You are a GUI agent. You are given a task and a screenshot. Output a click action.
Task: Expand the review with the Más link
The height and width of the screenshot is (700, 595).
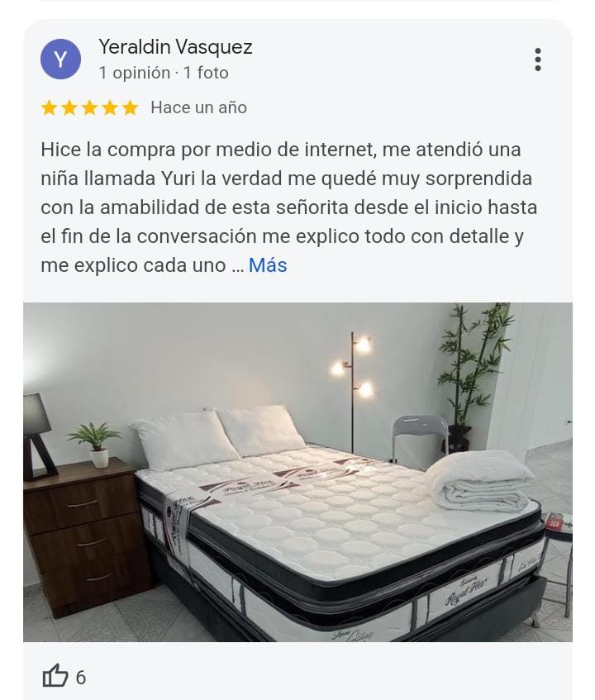pos(268,265)
